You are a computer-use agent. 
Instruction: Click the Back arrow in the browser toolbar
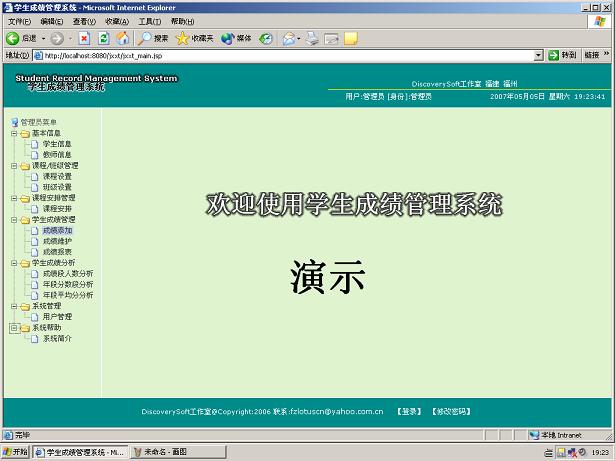pos(22,38)
